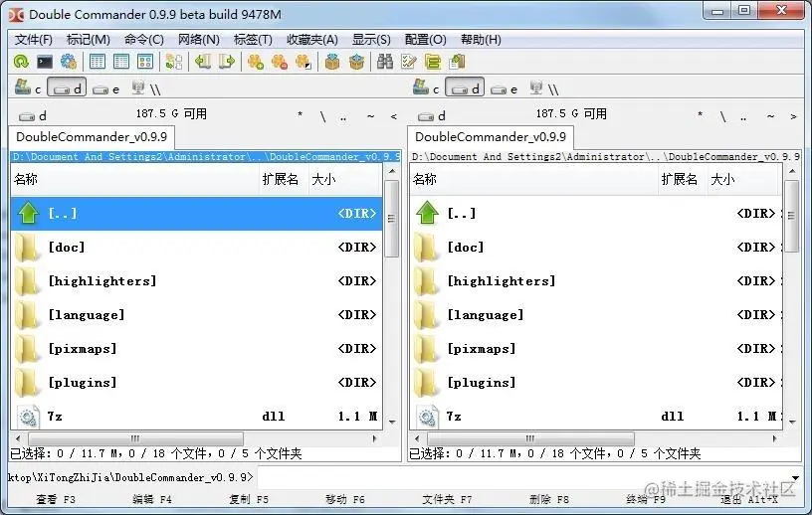
Task: Click right panel vertical scrollbar thumb
Action: tap(792, 216)
